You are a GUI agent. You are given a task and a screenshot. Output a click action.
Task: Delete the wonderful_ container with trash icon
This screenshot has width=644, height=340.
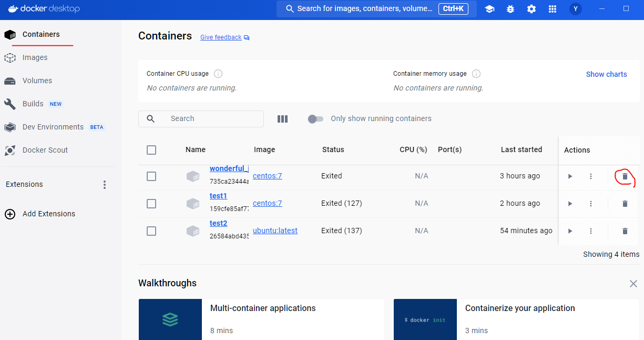click(x=625, y=176)
